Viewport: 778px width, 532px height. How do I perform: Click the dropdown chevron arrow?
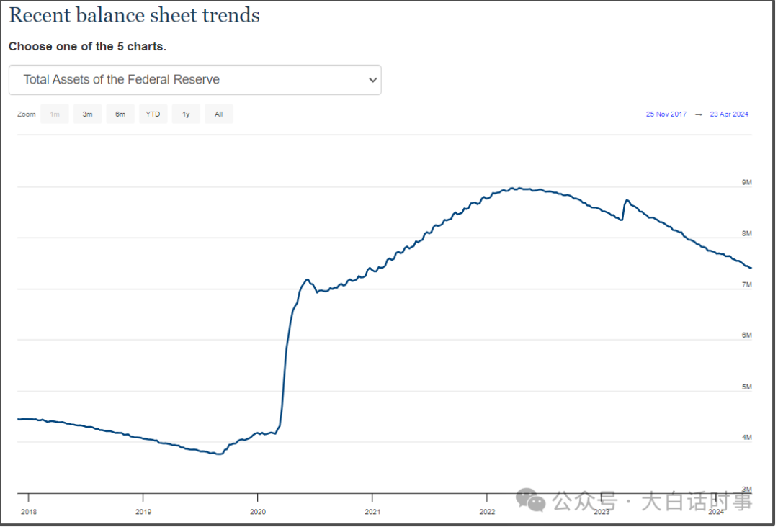click(372, 80)
